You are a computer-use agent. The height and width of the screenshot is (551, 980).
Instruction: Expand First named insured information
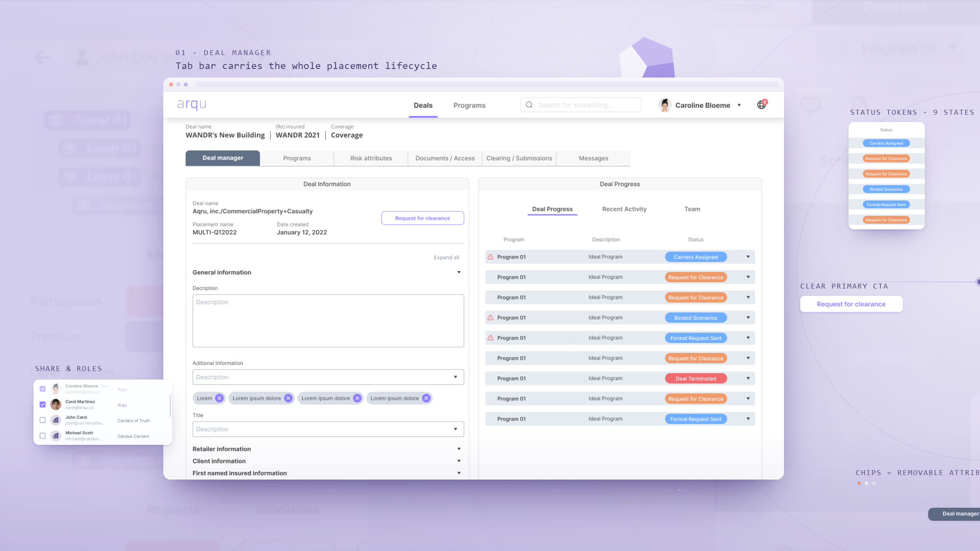(459, 473)
